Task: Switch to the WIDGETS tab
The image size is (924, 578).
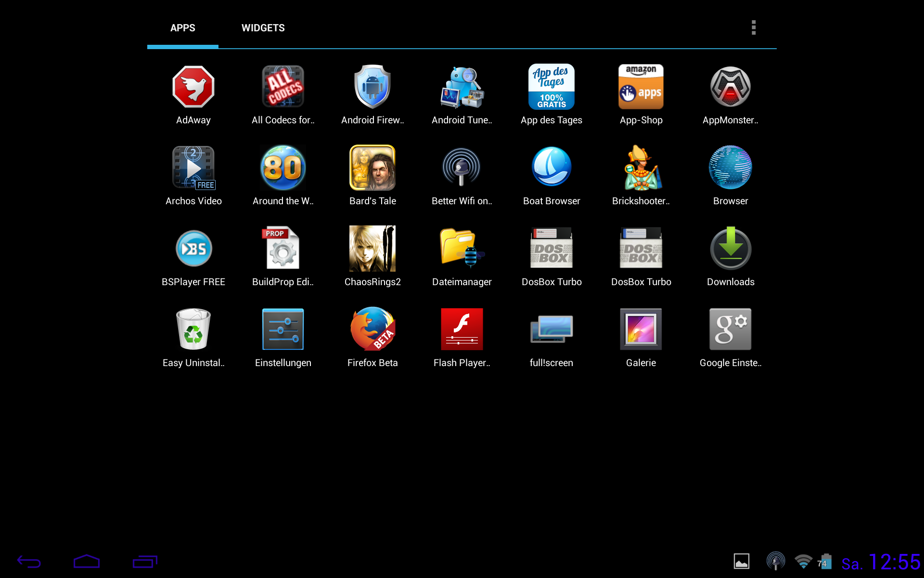Action: [263, 28]
